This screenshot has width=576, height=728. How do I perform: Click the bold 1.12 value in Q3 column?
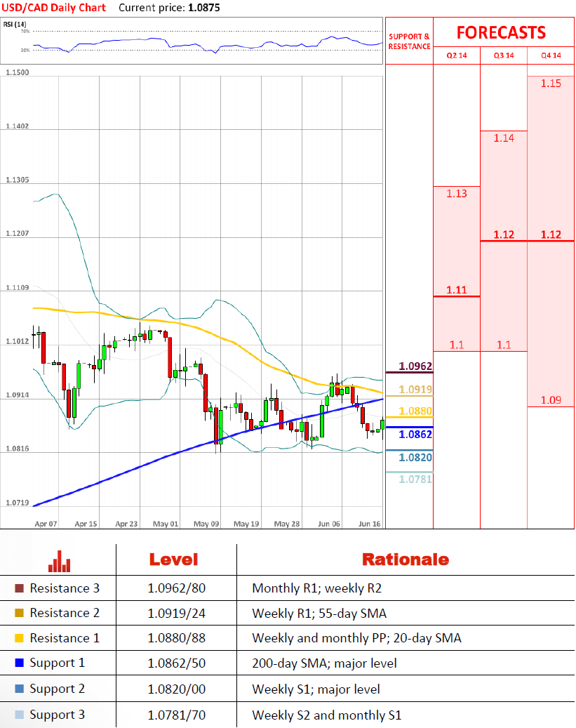tap(504, 234)
